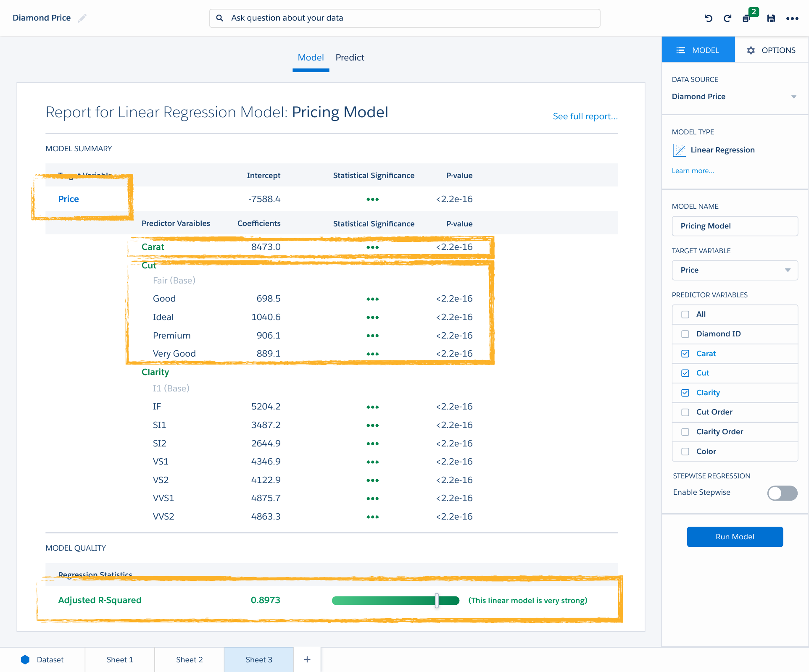The image size is (809, 672).
Task: Click the Run Model button
Action: 735,537
